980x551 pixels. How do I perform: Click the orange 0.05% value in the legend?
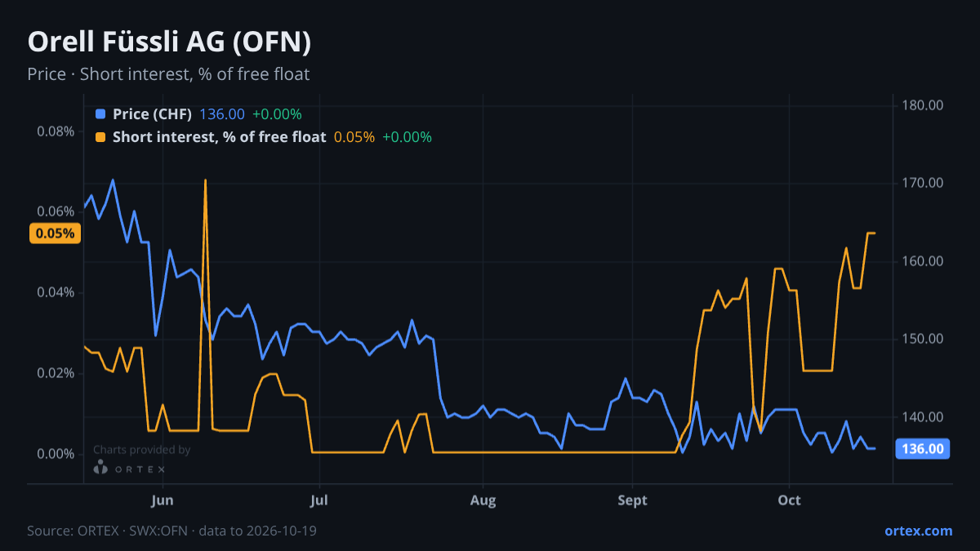[x=354, y=137]
